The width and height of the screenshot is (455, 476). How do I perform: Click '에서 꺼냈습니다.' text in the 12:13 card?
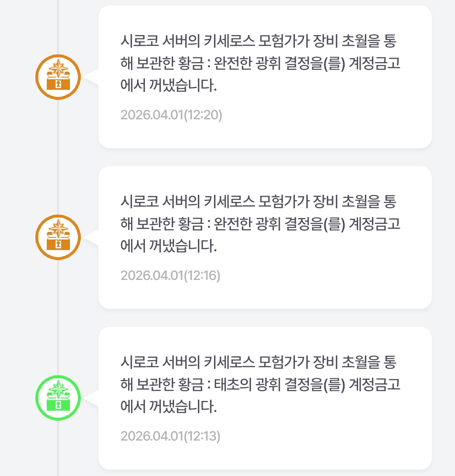pos(169,407)
